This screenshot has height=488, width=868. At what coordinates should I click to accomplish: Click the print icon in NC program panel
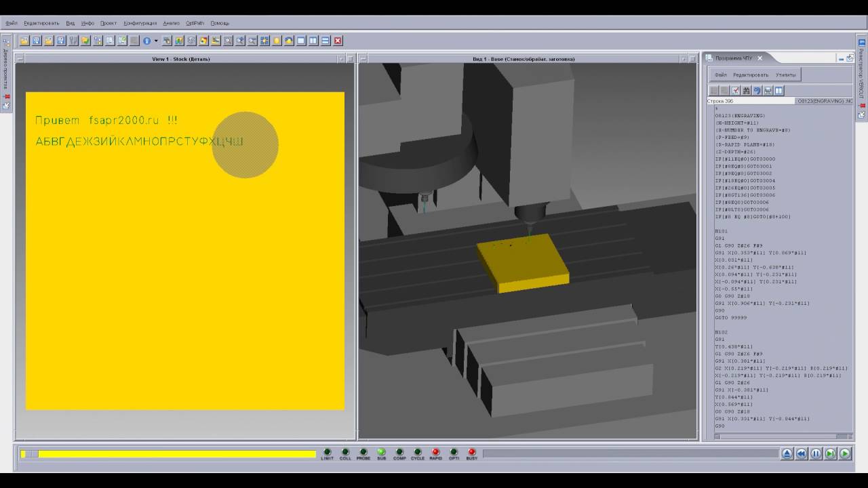coord(768,90)
